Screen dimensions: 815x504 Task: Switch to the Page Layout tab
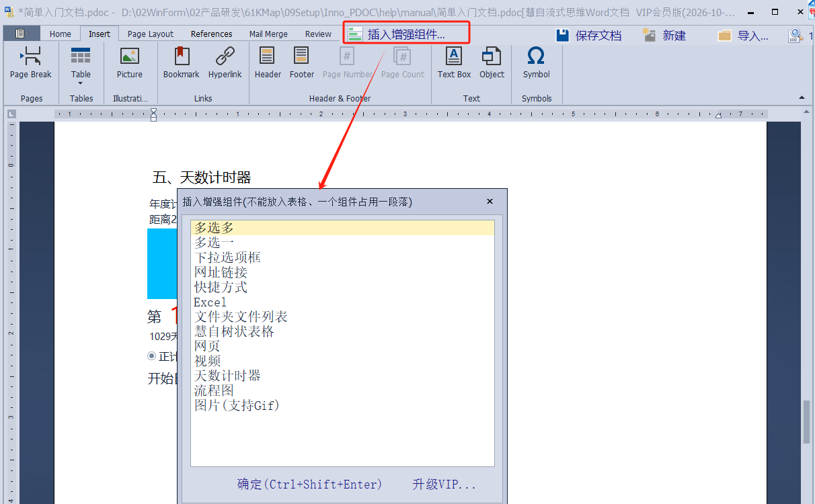click(x=150, y=34)
